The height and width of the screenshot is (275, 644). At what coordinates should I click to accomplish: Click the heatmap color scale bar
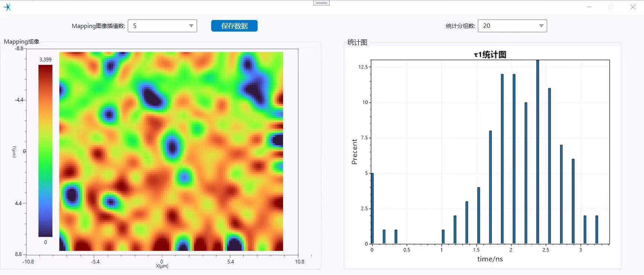[x=45, y=151]
